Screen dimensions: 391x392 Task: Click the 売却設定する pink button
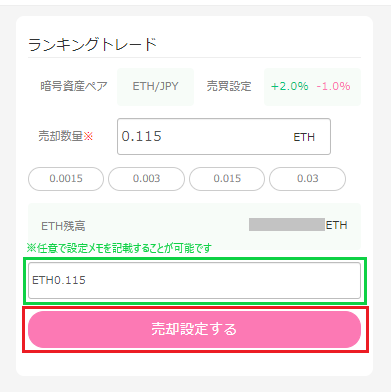[194, 329]
